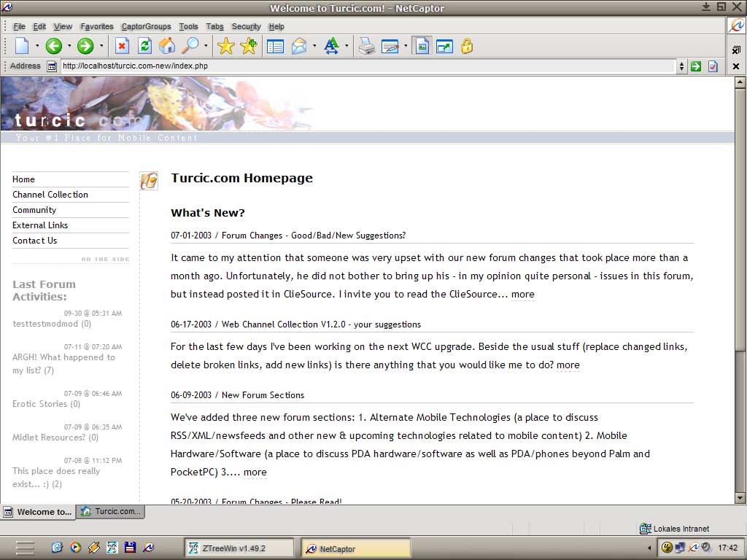Read more of the Forum Changes post
747x560 pixels.
click(x=522, y=295)
